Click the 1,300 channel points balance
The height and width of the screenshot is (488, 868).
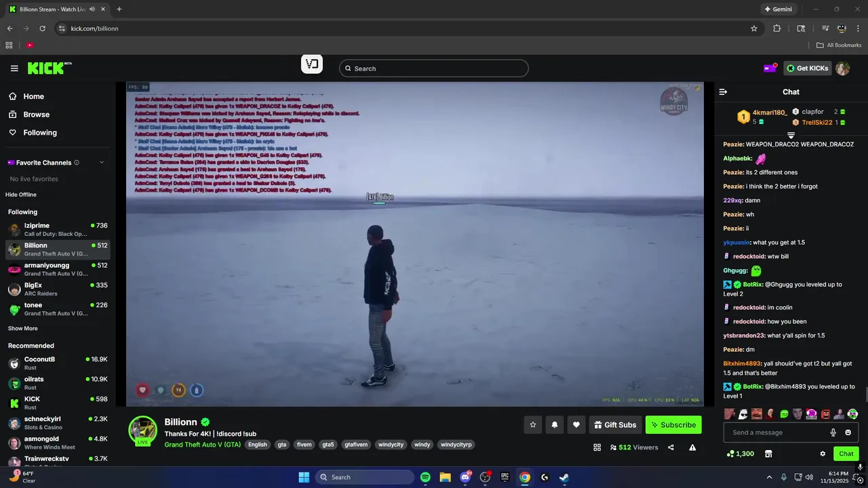click(740, 453)
